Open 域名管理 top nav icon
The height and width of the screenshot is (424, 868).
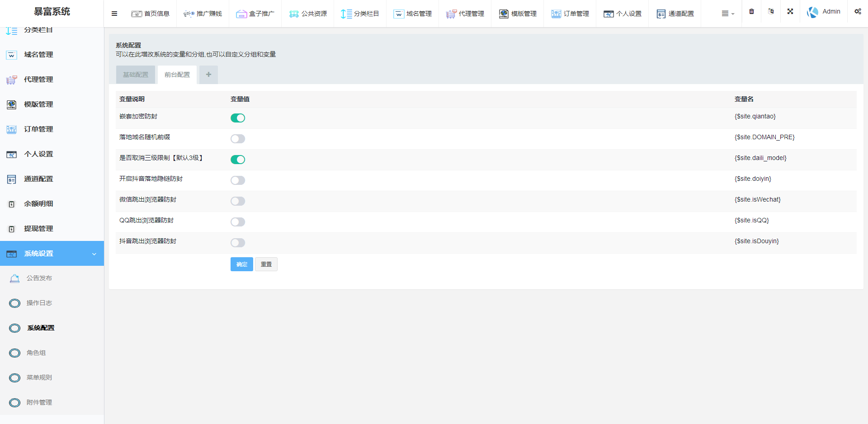coord(399,14)
